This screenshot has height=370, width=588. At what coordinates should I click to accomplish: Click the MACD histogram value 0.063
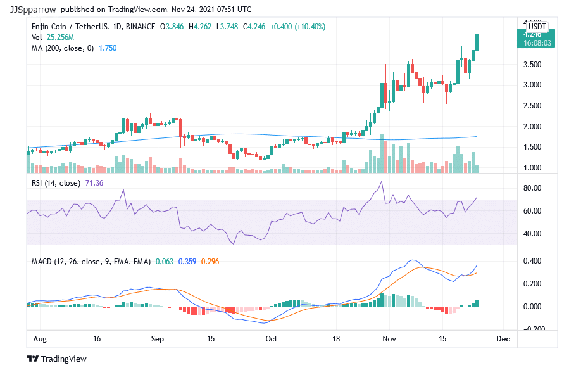[165, 262]
